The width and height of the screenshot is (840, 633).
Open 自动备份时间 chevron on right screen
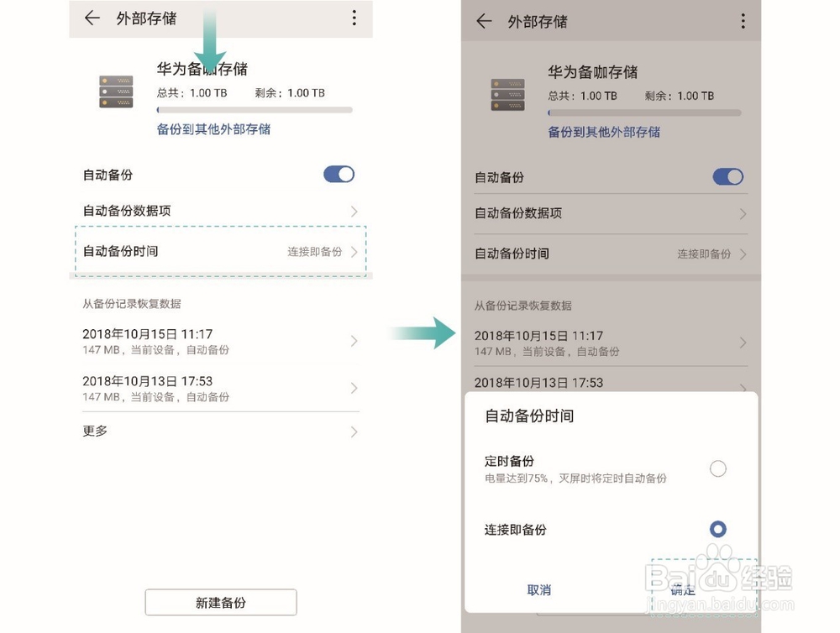743,254
